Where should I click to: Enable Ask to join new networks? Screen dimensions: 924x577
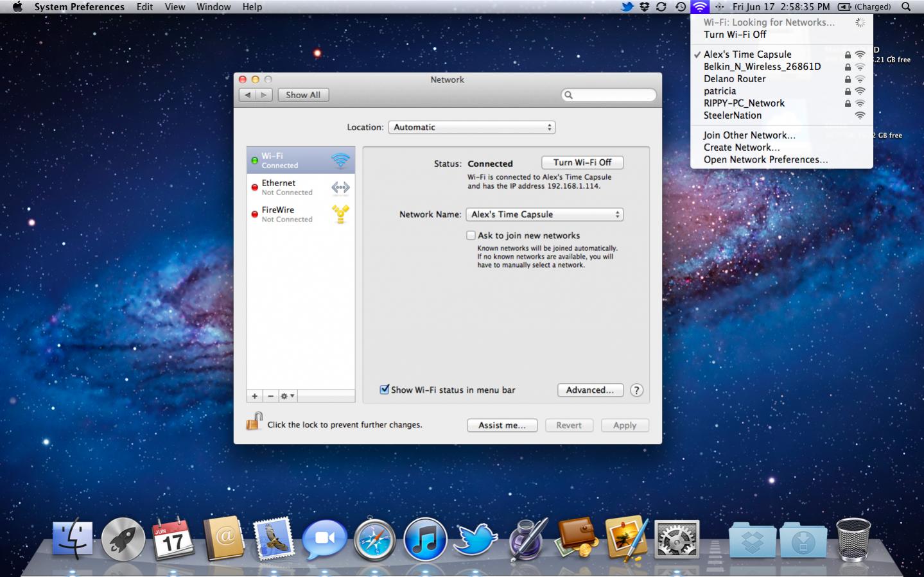click(x=471, y=236)
